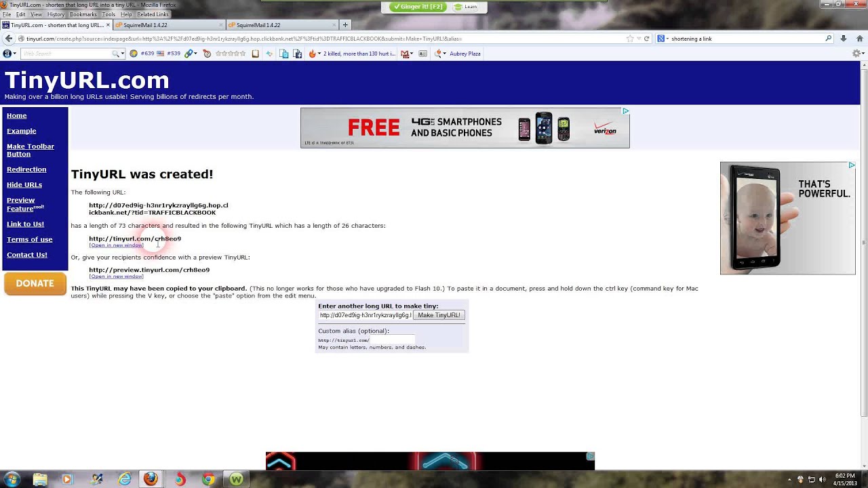The height and width of the screenshot is (488, 868).
Task: Click the Wayback clock toolbar icon
Action: (x=207, y=54)
